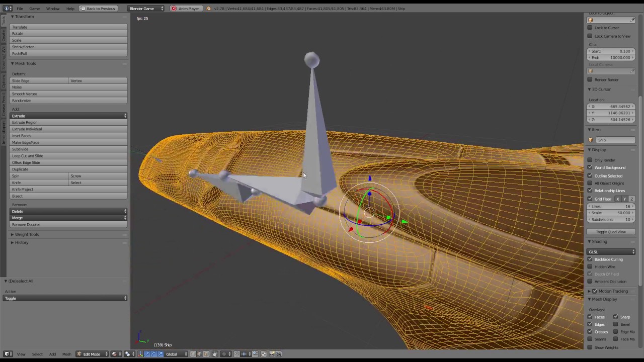644x362 pixels.
Task: Open the Action Toggle dropdown
Action: coord(65,298)
